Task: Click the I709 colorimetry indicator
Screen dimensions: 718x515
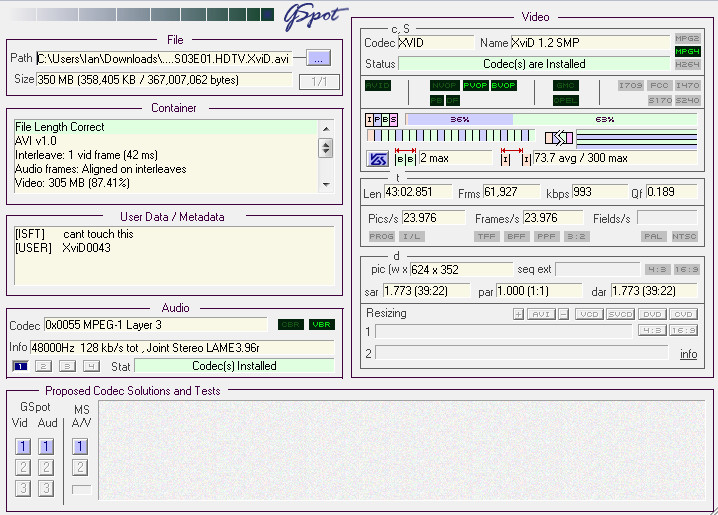Action: tap(631, 86)
